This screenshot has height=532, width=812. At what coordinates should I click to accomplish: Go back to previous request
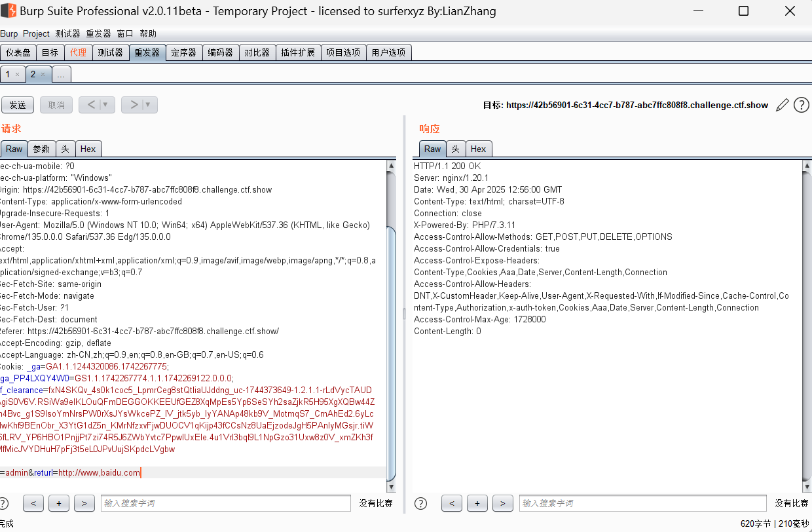click(90, 105)
